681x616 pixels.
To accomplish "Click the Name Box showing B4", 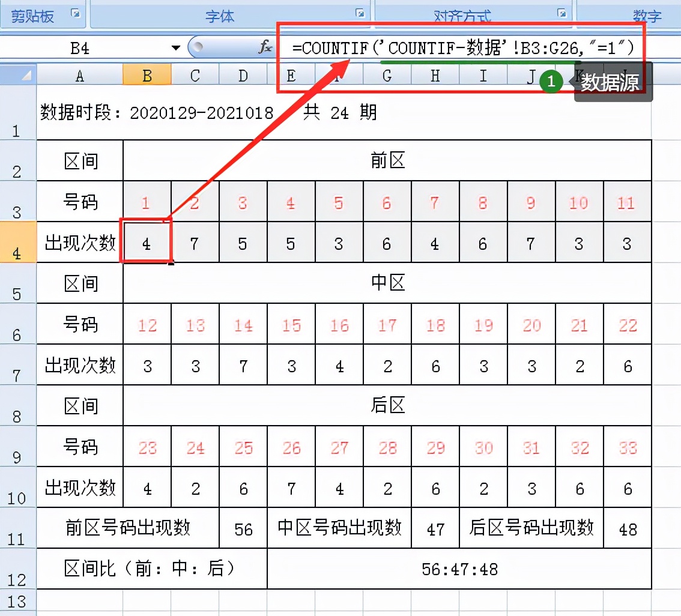I will pos(80,47).
